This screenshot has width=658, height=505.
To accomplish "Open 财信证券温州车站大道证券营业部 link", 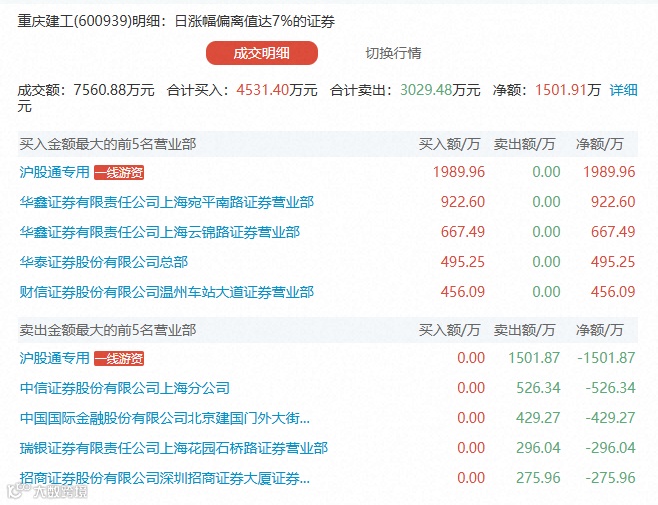I will (x=167, y=292).
